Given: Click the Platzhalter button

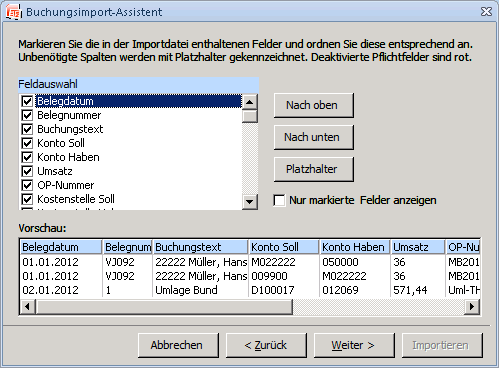Looking at the screenshot, I should coord(314,169).
